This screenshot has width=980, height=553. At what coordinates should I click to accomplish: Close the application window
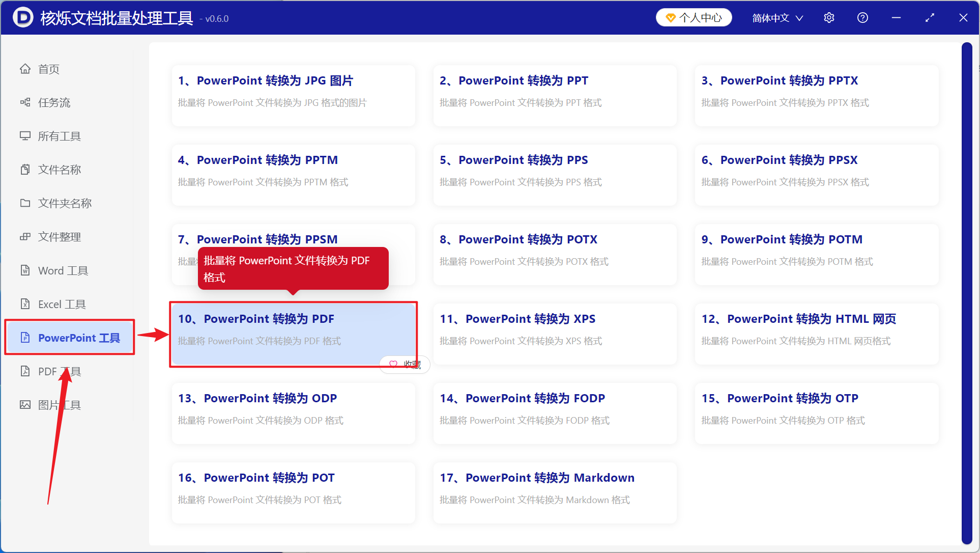tap(963, 18)
